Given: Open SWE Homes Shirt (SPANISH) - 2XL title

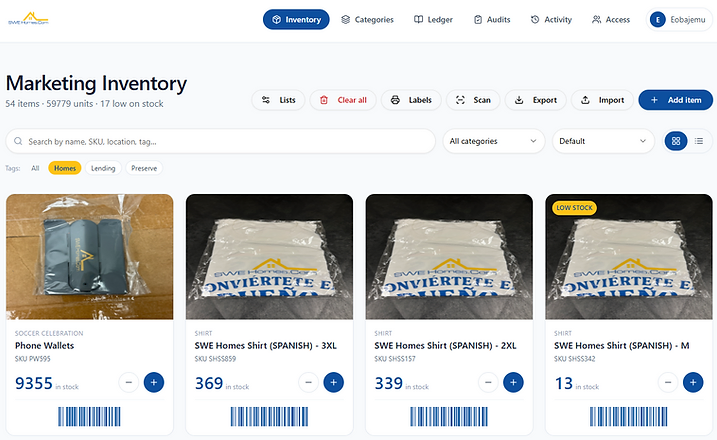Looking at the screenshot, I should coord(445,346).
